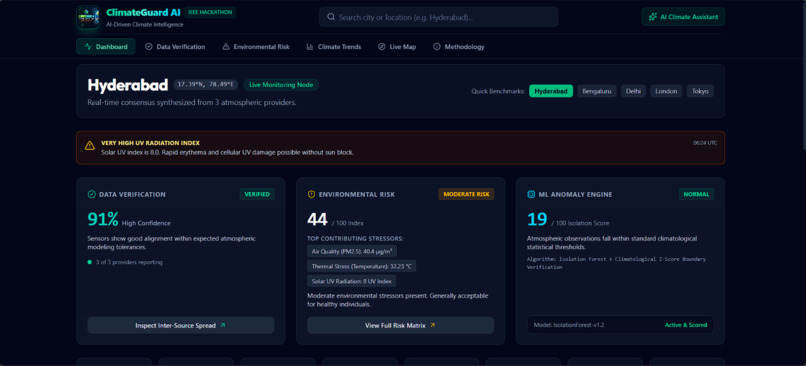Screen dimensions: 806x366
Task: Click the TOP CONTRIBUTING STRESSORS label
Action: tap(355, 239)
